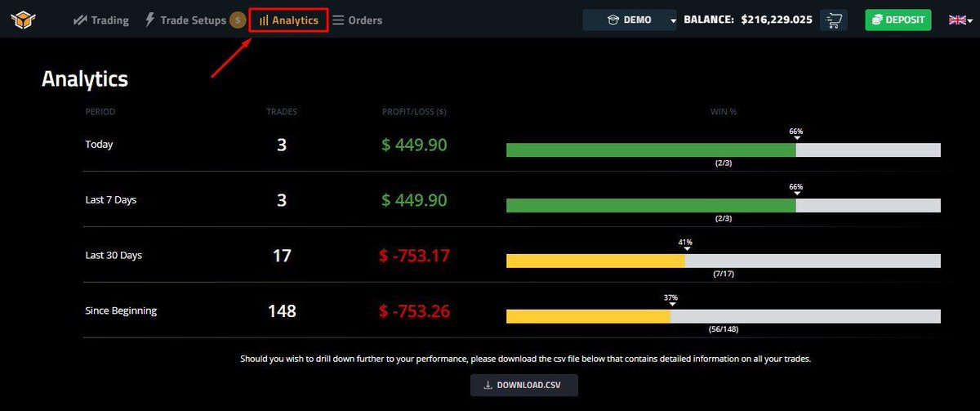Click the PERIOD column header
980x411 pixels.
pos(100,111)
